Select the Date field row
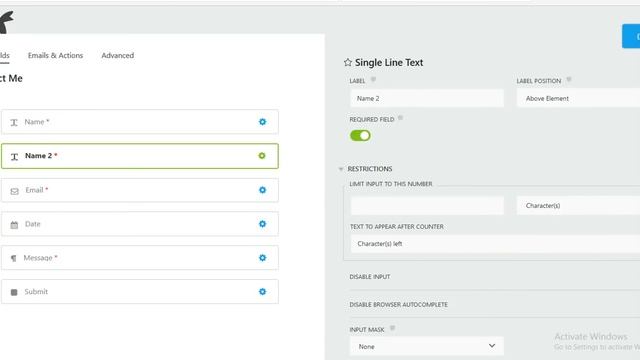The image size is (640, 360). pos(140,224)
